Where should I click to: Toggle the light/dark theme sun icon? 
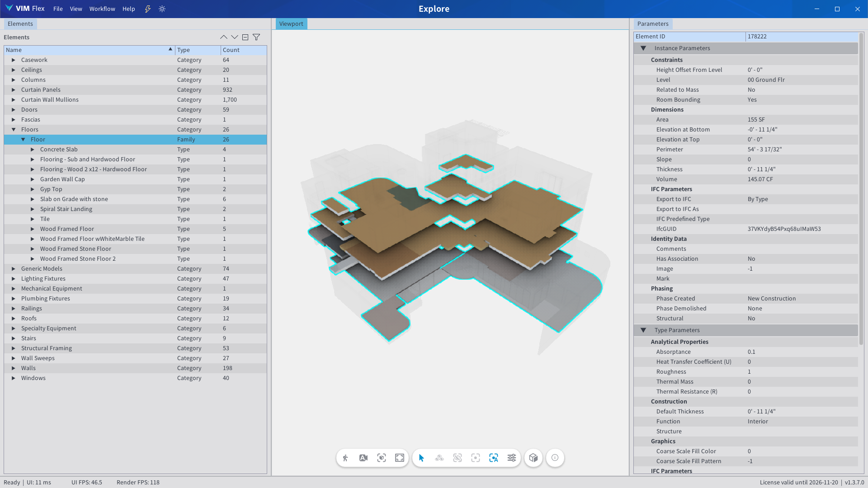162,9
